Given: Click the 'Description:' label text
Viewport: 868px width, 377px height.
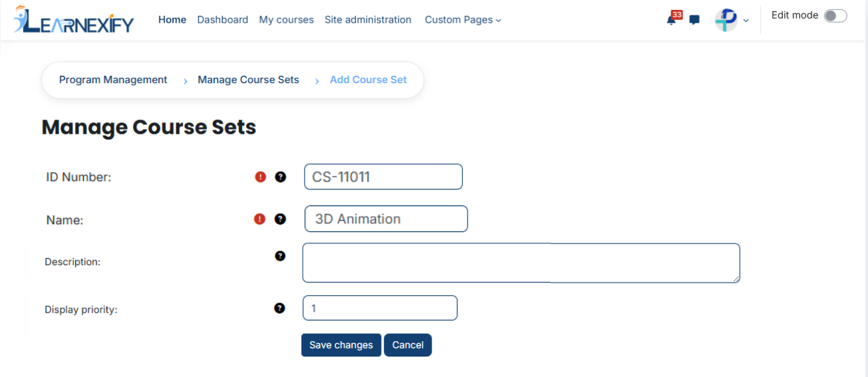Looking at the screenshot, I should (72, 262).
